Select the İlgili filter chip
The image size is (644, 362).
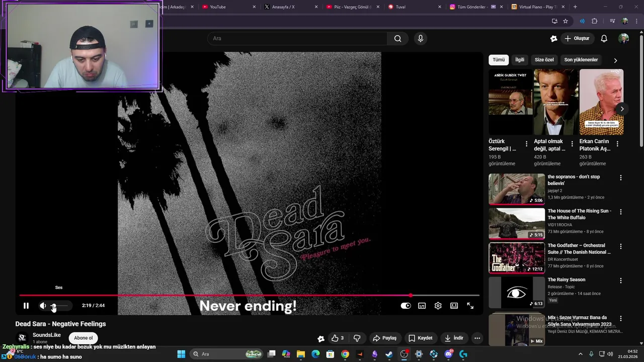(x=520, y=60)
